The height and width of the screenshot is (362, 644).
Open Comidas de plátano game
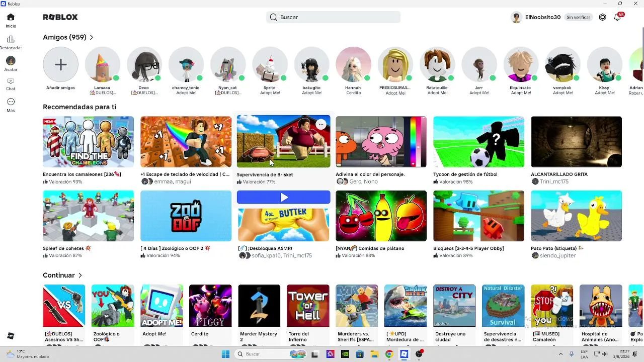click(x=381, y=216)
